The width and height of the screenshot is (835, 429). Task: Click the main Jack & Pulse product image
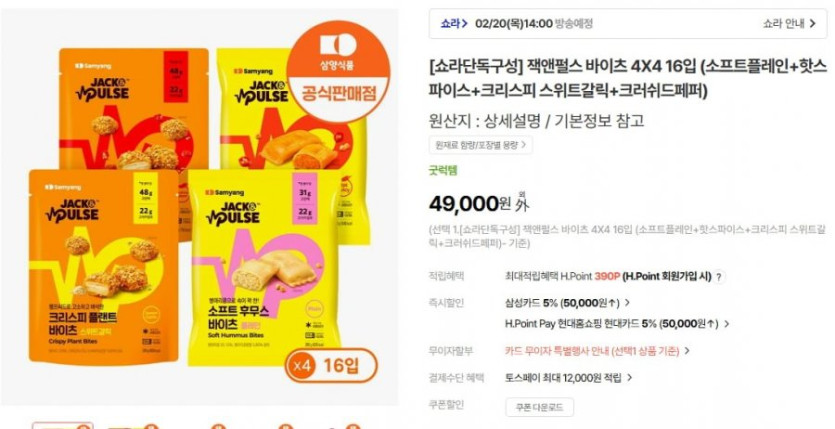pos(199,208)
